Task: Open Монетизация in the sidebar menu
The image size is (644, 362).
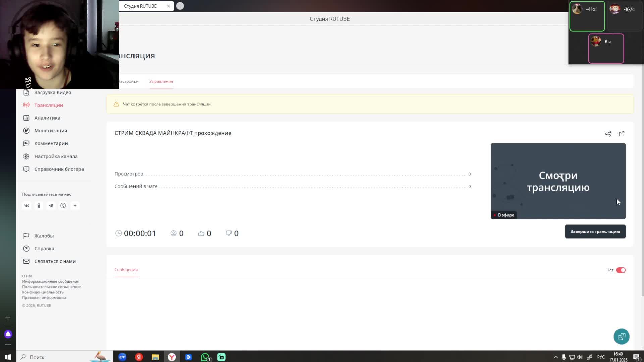Action: point(51,131)
